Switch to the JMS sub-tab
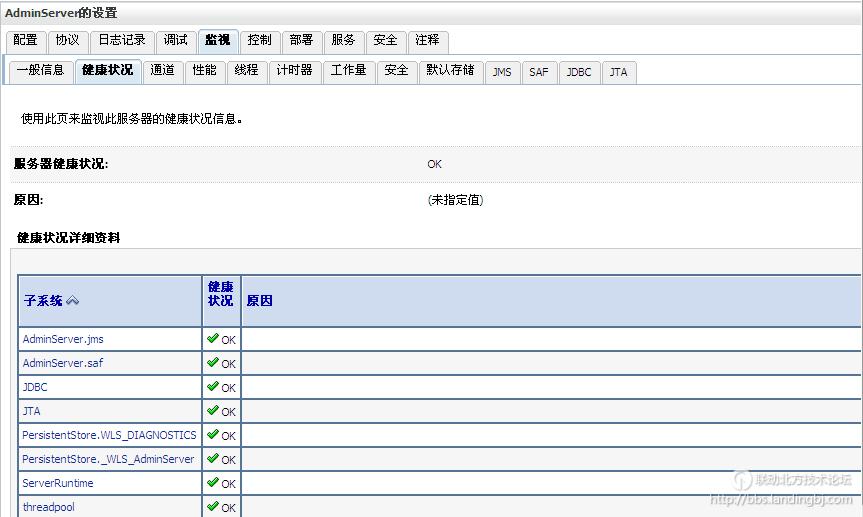The height and width of the screenshot is (517, 863). [502, 73]
